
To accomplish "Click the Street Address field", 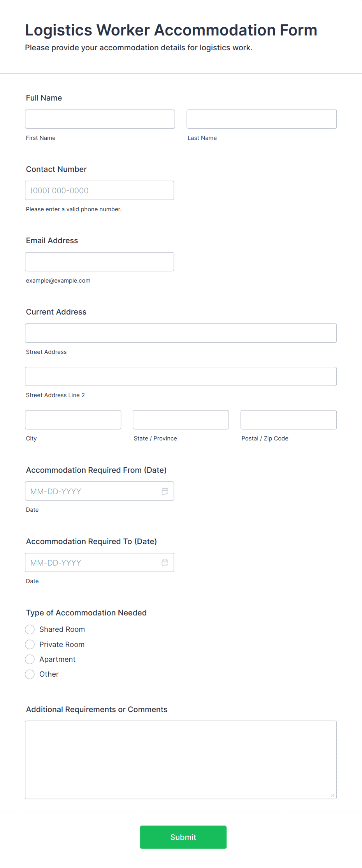I will click(181, 333).
